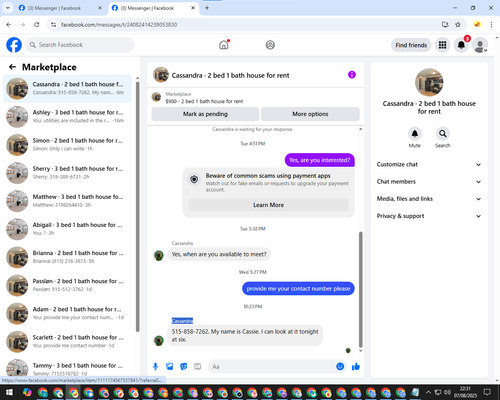Choose a sticker icon

[183, 367]
